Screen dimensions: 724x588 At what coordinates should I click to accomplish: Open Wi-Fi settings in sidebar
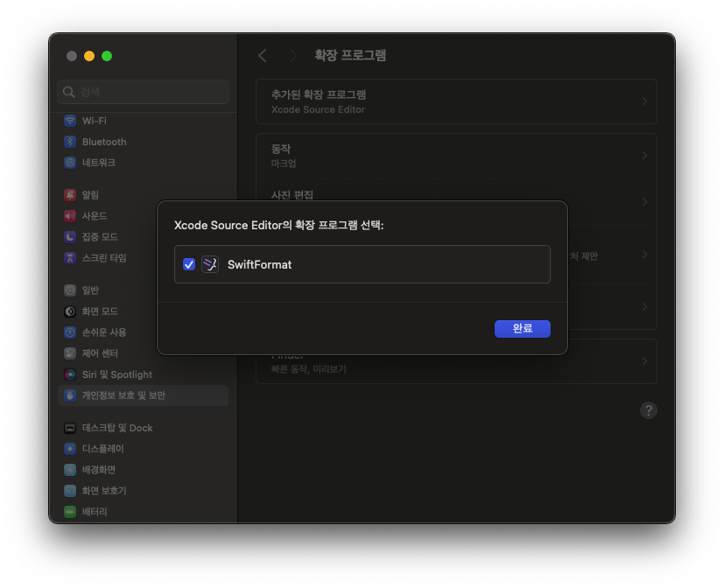(95, 121)
